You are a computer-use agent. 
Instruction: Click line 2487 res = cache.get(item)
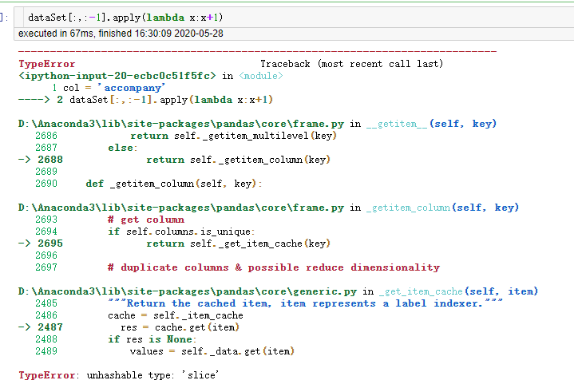[x=129, y=327]
